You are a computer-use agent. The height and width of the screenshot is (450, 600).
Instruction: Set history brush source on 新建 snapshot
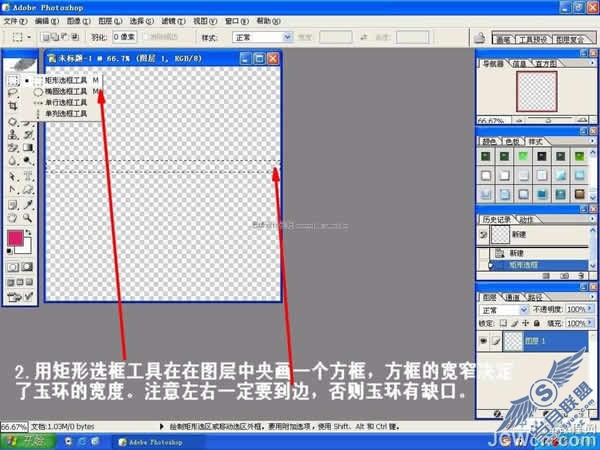click(484, 235)
